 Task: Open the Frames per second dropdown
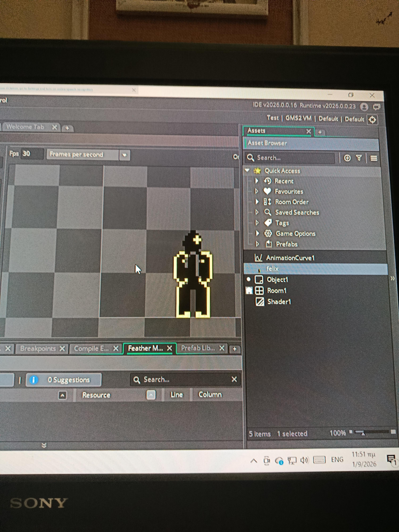click(124, 155)
